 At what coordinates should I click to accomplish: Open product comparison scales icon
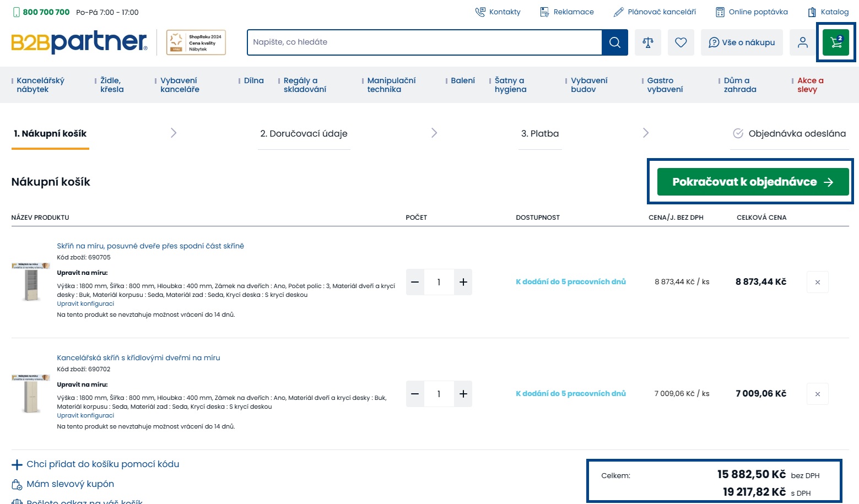[647, 42]
